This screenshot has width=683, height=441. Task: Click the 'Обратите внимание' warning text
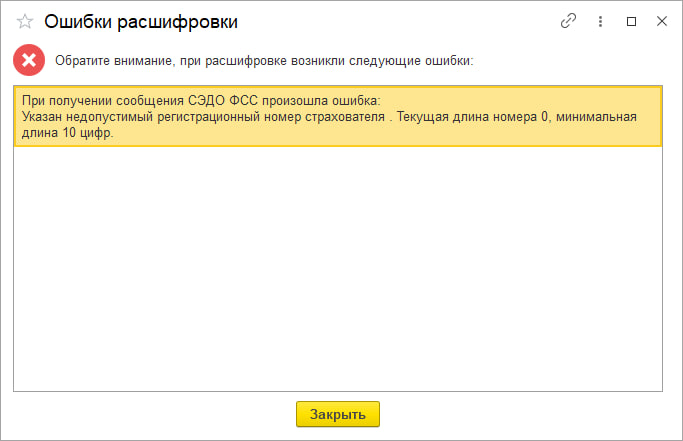pos(113,61)
